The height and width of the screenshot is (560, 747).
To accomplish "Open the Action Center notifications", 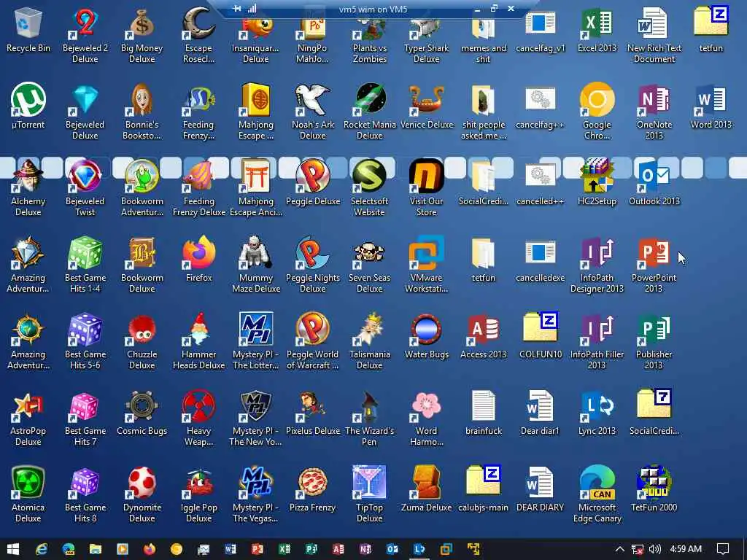I will tap(723, 549).
